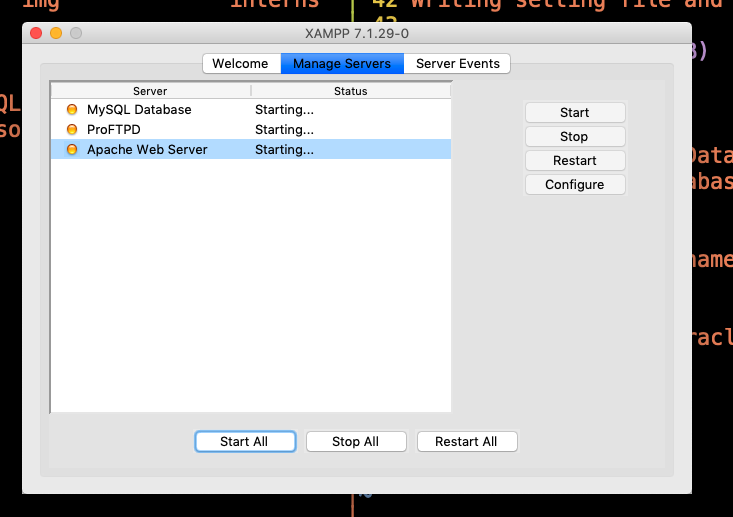Click the Stop button

coord(575,136)
